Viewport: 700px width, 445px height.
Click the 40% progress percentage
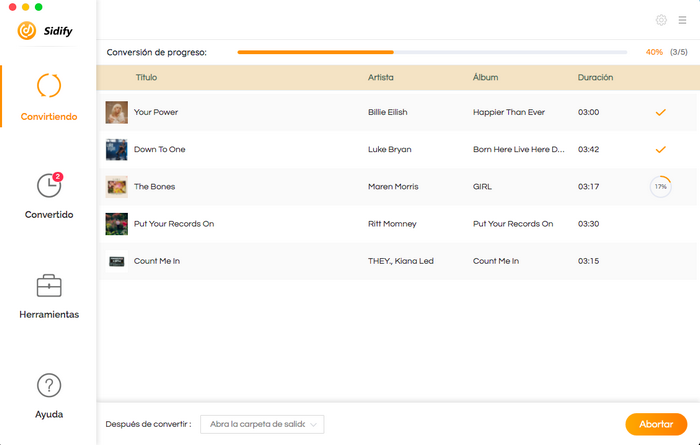[x=654, y=52]
